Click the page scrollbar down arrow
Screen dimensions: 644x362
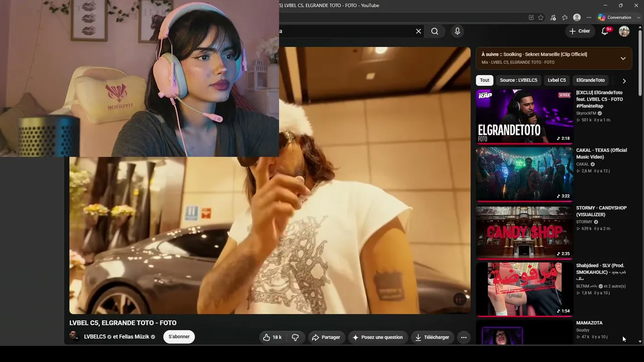pos(640,341)
